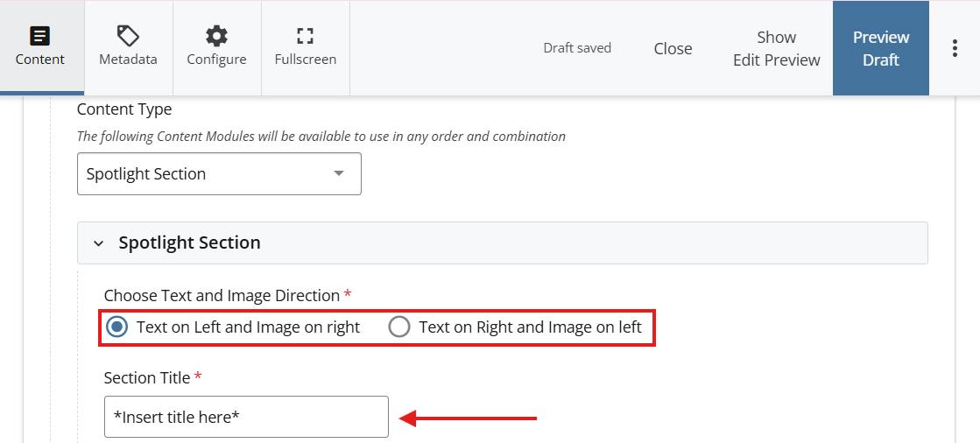Click Show Edit Preview
This screenshot has width=980, height=443.
pos(776,49)
